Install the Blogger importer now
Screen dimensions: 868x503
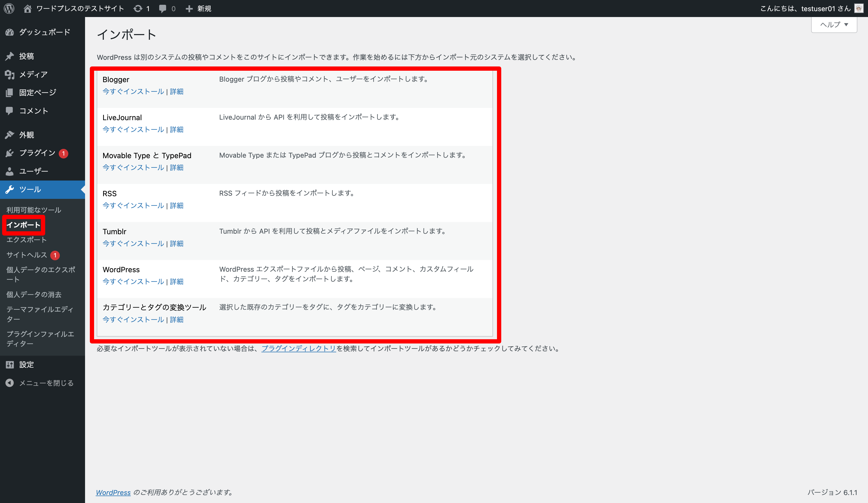[x=133, y=92]
